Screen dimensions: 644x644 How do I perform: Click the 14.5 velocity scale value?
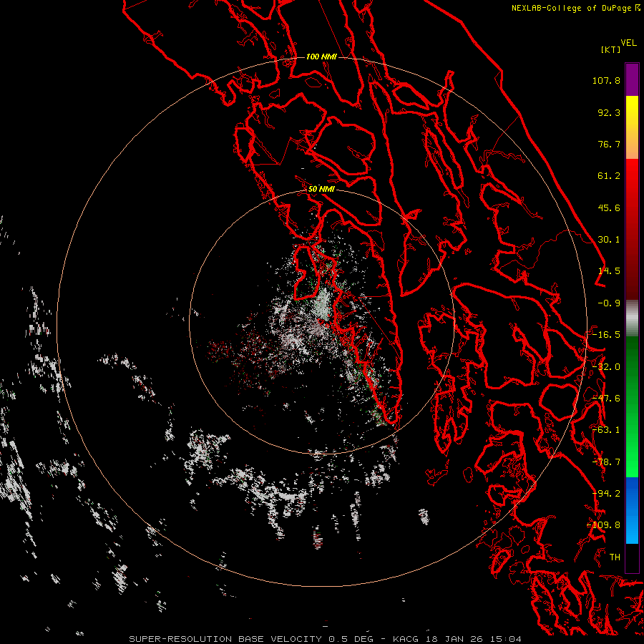click(x=609, y=271)
